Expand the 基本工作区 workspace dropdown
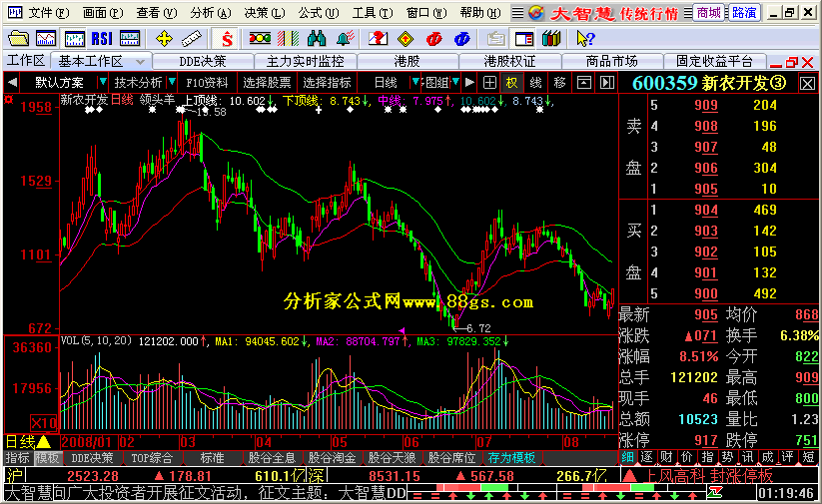The height and width of the screenshot is (504, 822). point(140,61)
